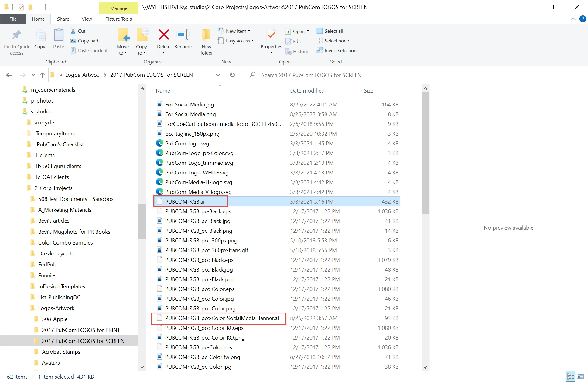Click Invert selection
Screen dimensions: 588x382
(337, 51)
